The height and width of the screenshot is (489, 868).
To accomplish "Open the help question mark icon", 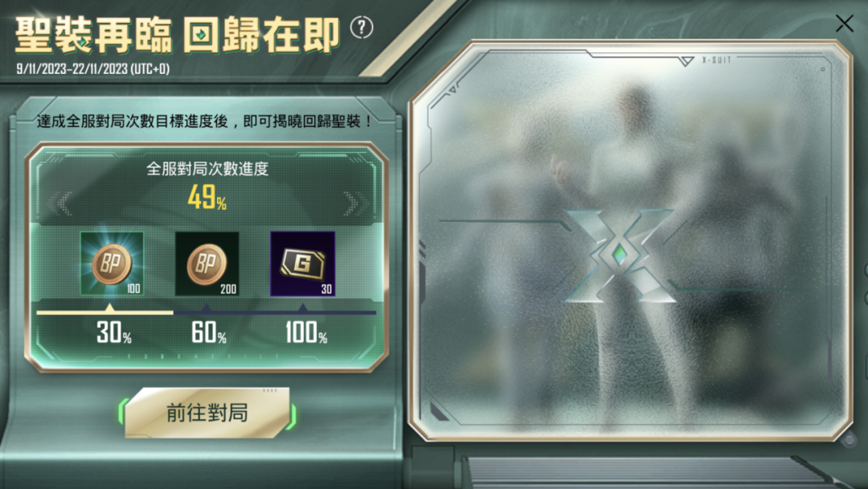I will 362,27.
